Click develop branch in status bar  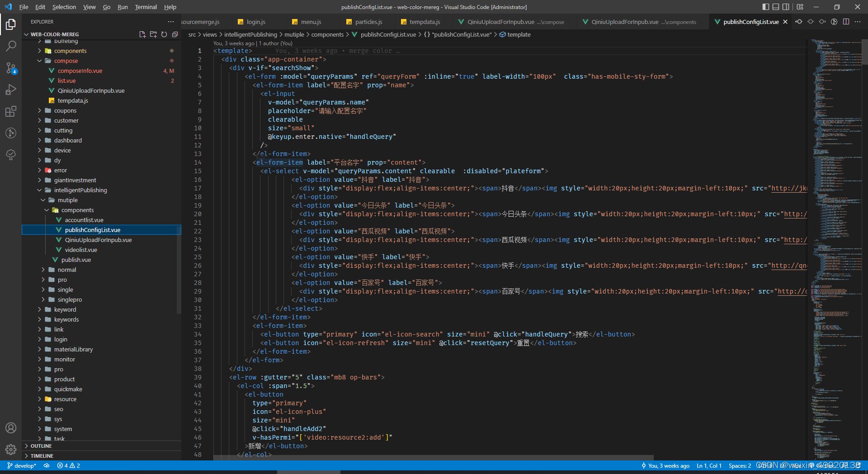pos(22,465)
